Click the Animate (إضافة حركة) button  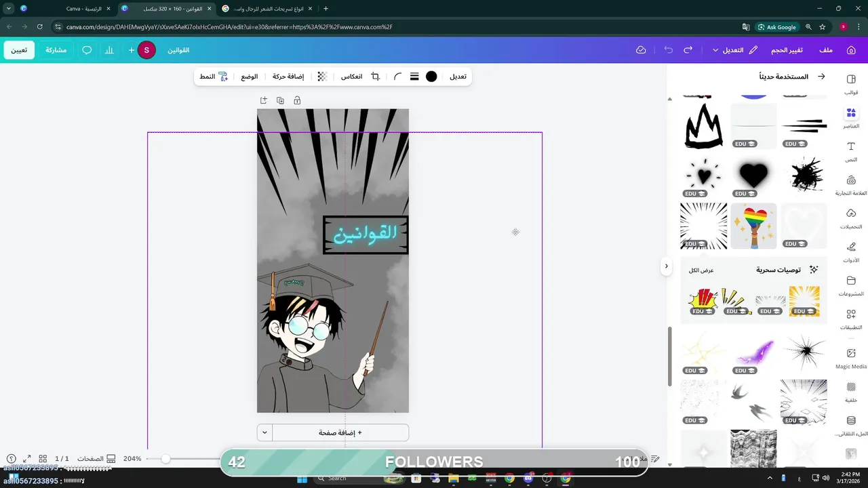coord(288,77)
